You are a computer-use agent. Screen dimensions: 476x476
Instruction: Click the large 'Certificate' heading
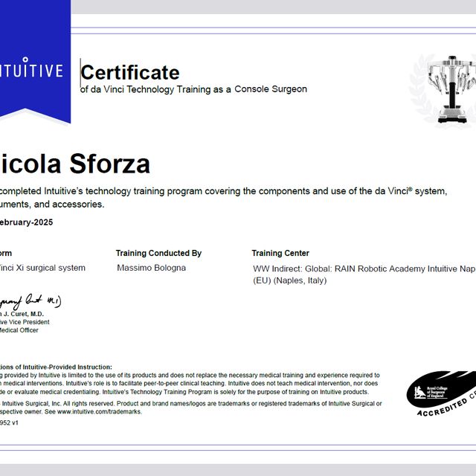point(130,73)
